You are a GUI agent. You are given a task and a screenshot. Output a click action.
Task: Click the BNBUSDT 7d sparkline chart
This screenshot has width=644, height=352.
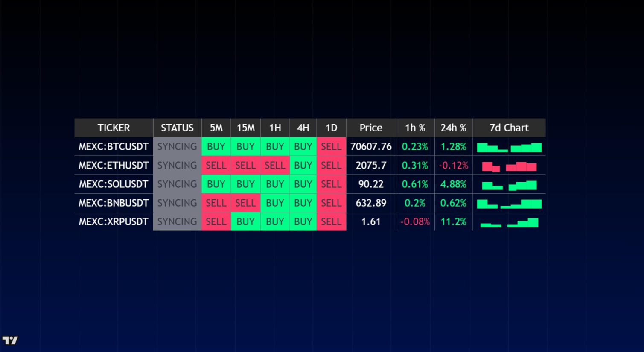(x=509, y=204)
